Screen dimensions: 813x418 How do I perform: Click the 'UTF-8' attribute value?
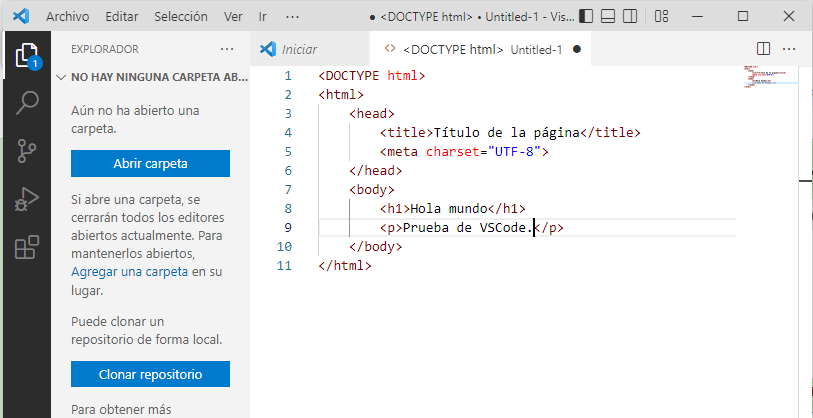[514, 152]
